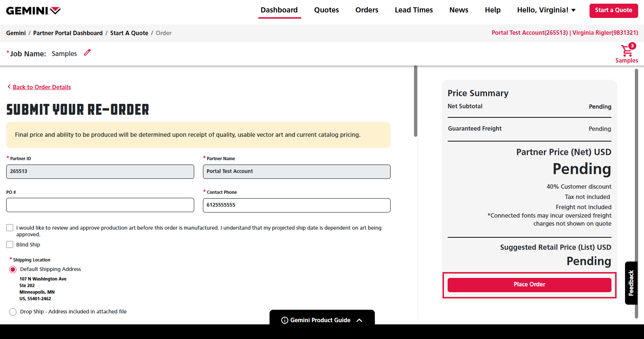644x339 pixels.
Task: Edit job name with pencil icon
Action: point(87,53)
